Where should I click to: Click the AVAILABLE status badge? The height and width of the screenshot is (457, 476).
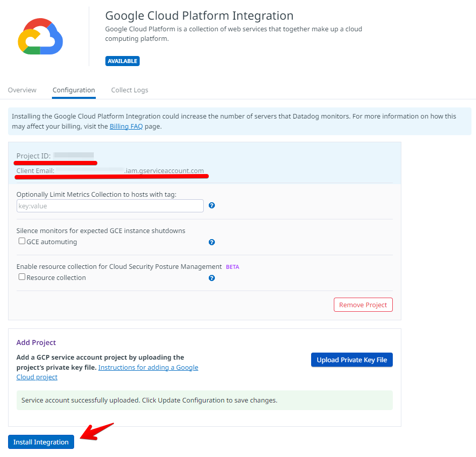point(122,61)
